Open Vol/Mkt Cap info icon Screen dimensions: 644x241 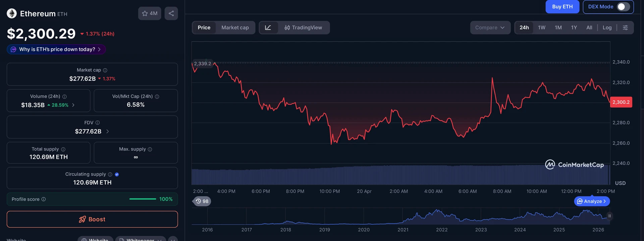tap(157, 97)
